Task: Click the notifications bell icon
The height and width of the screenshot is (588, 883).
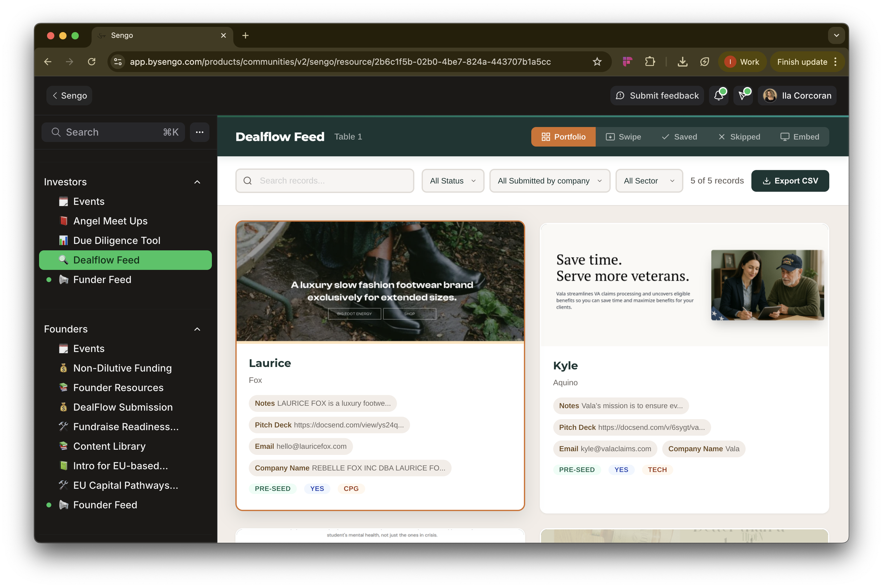Action: point(718,96)
